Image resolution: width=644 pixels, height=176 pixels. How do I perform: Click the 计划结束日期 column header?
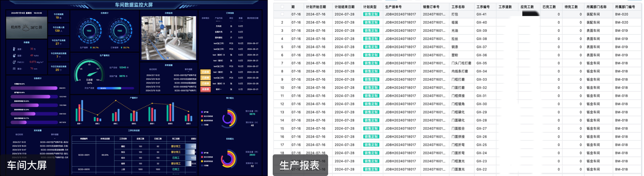345,7
